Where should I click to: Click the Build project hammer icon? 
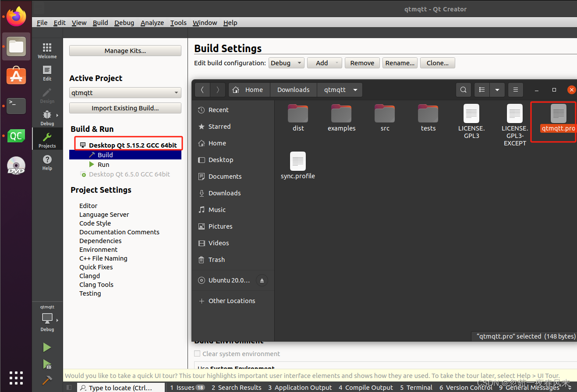coord(47,380)
